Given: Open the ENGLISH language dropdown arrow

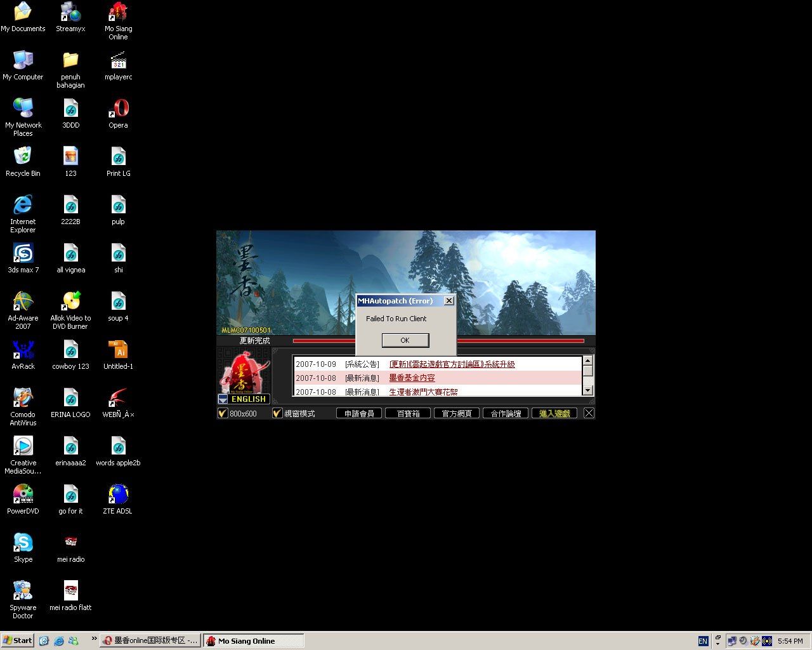Looking at the screenshot, I should [223, 399].
